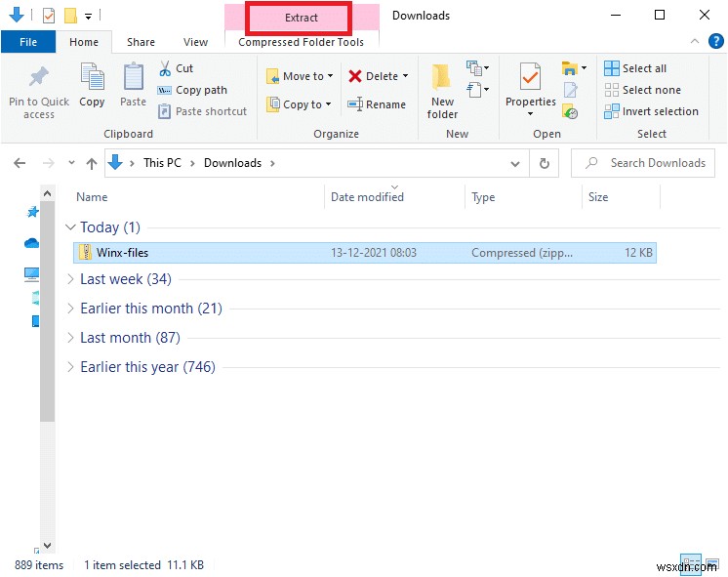Click Select all in the ribbon
This screenshot has width=728, height=577.
pyautogui.click(x=635, y=68)
